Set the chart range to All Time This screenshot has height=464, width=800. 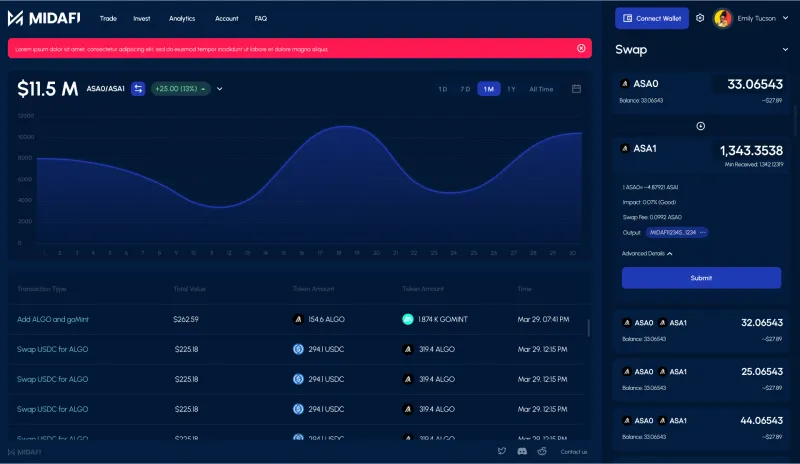[x=541, y=89]
